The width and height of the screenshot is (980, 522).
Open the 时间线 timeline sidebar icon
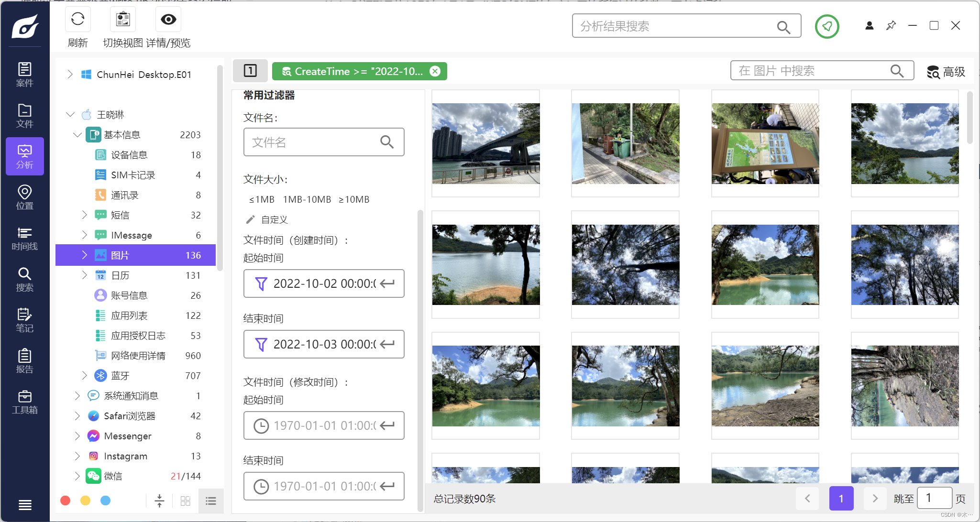point(24,239)
